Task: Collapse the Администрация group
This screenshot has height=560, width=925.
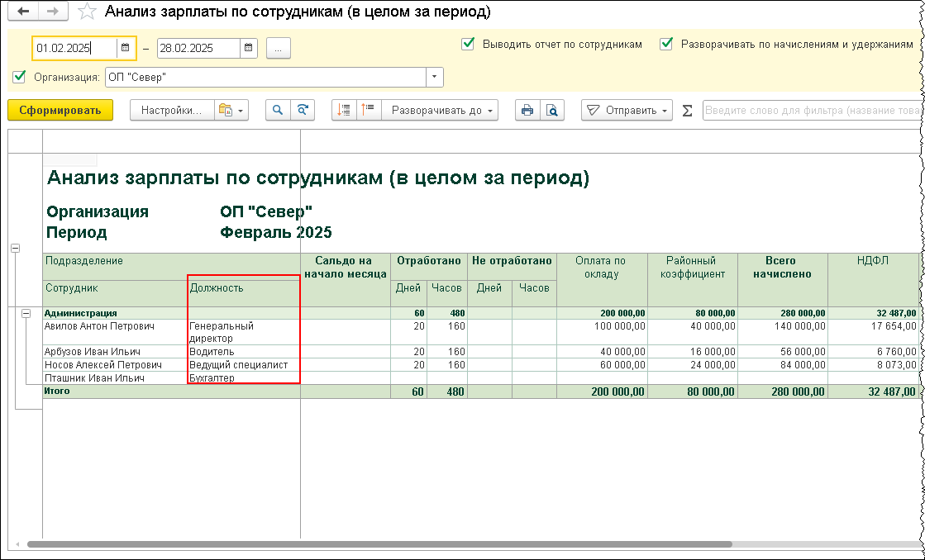Action: click(26, 314)
